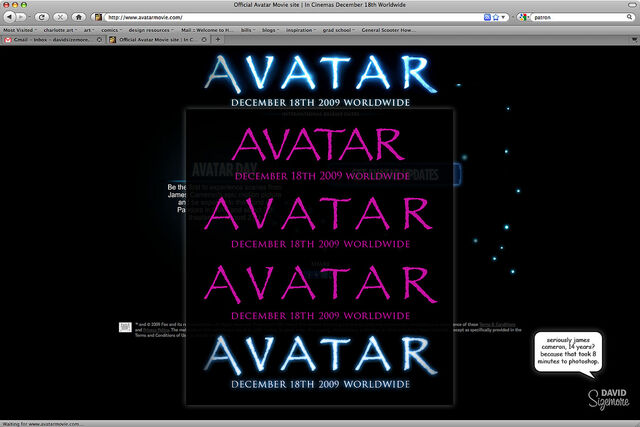Run the search with the magnifier icon
640x427 pixels.
pos(629,17)
